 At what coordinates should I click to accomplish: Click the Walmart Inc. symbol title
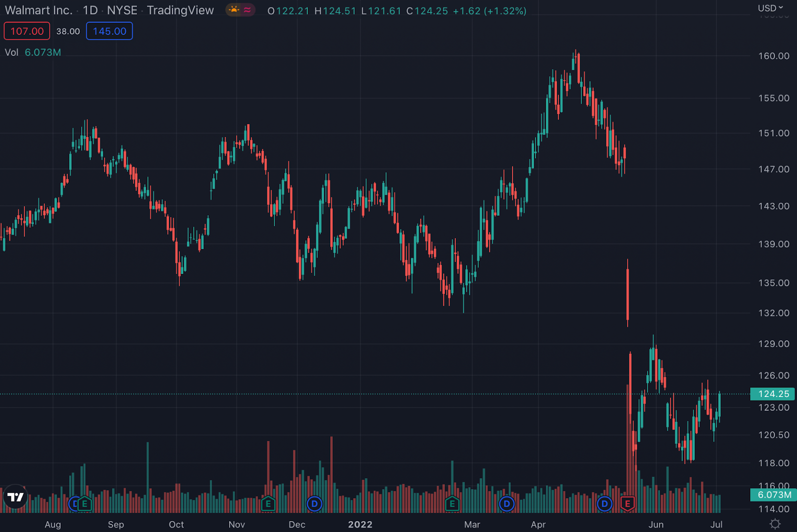pos(38,10)
